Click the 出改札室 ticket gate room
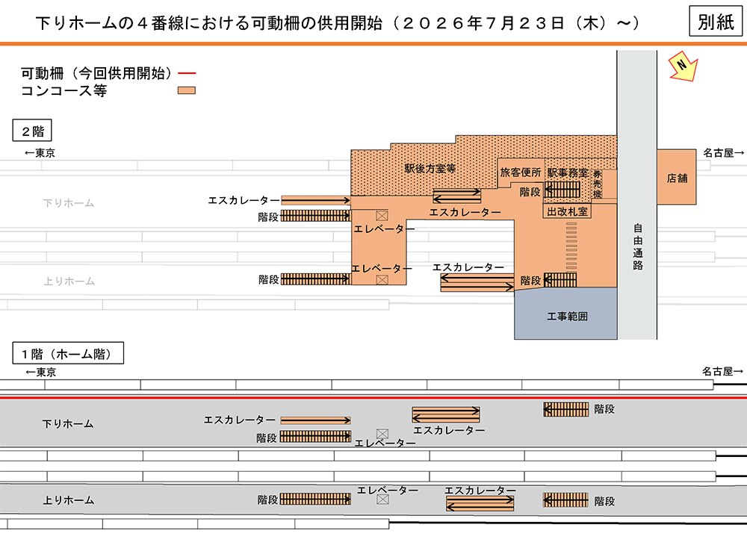This screenshot has height=560, width=747. coord(568,212)
